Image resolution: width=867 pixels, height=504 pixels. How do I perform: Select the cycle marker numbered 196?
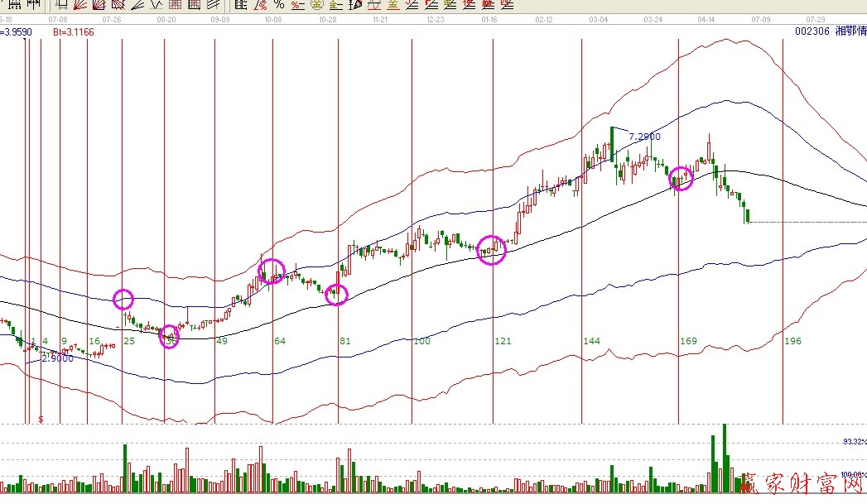click(x=792, y=341)
